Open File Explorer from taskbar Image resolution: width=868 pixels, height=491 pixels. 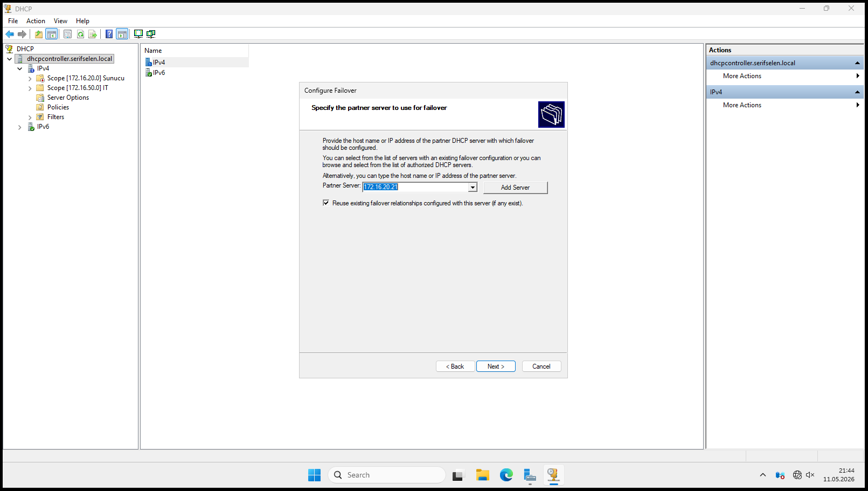pos(482,475)
